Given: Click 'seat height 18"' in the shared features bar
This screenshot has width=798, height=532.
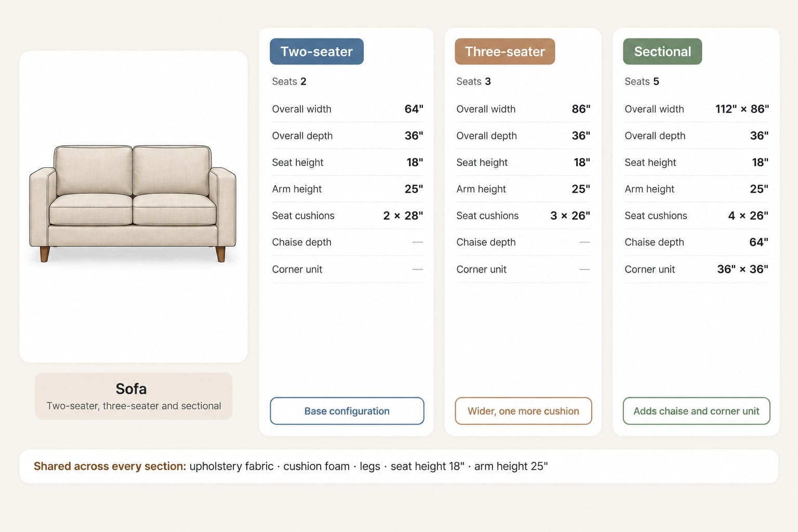Looking at the screenshot, I should click(x=427, y=466).
